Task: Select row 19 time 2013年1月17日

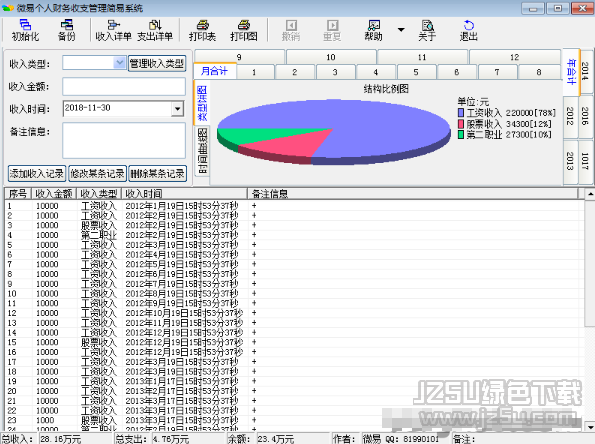Action: coord(182,381)
